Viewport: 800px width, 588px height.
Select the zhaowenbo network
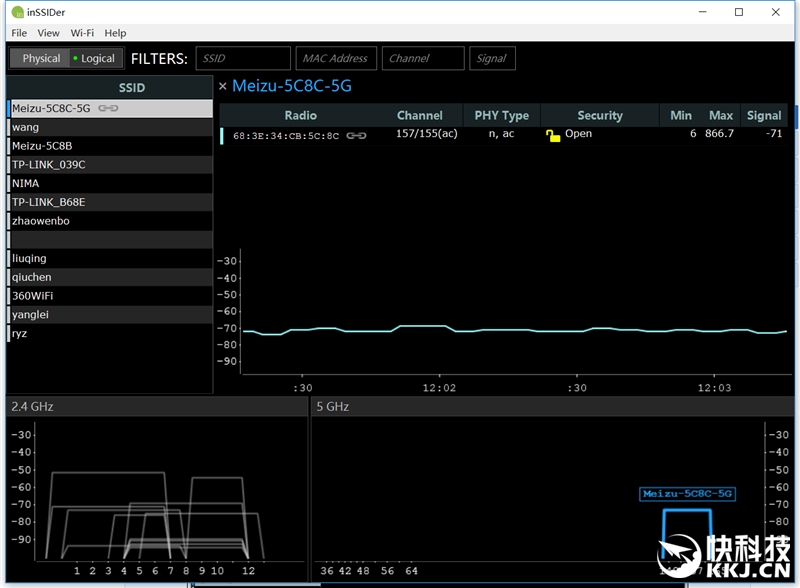click(x=110, y=221)
